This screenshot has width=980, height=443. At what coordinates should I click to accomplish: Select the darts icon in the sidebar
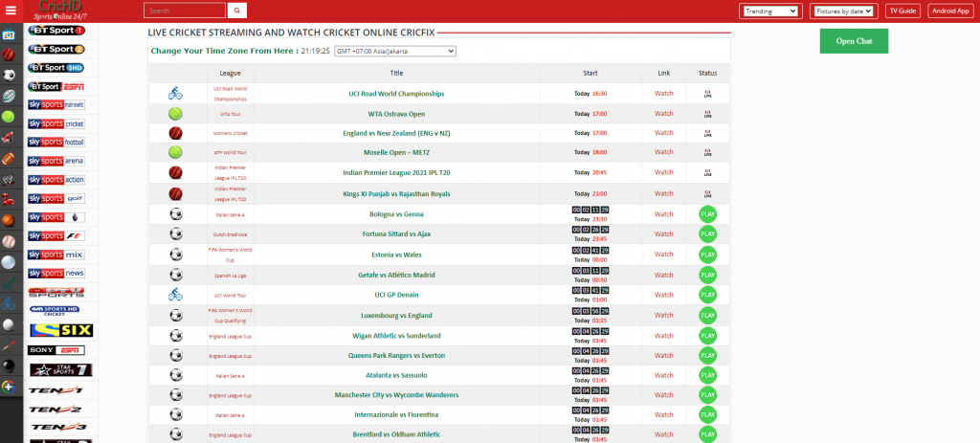(9, 344)
